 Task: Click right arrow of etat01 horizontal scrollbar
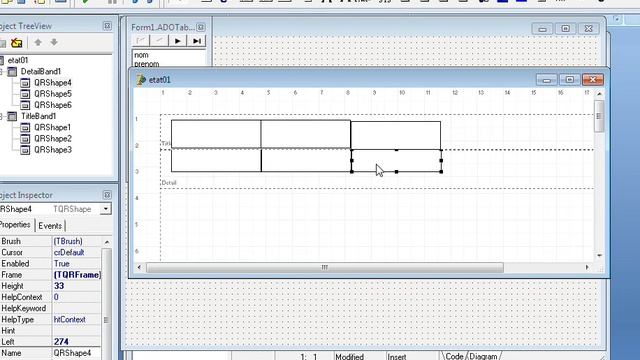pos(587,267)
